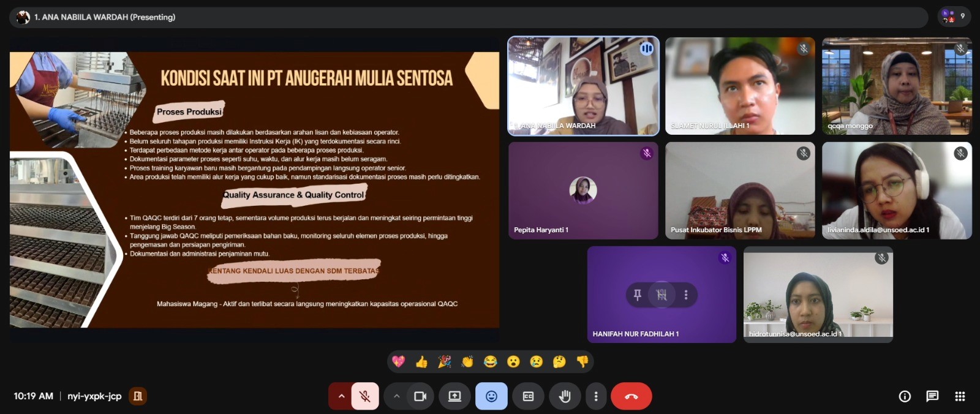Select hidrotunnisa@unsoed.ac.id video tile
The image size is (980, 414).
[x=818, y=295]
